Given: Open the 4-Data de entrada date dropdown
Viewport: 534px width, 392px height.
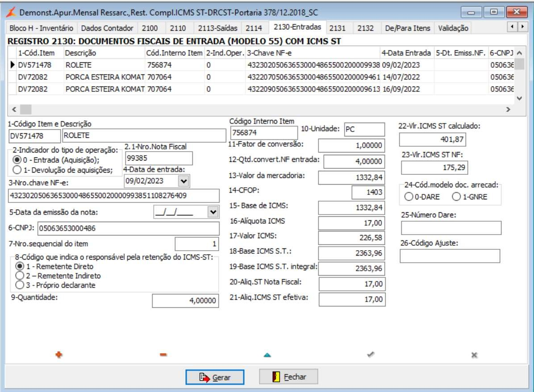Looking at the screenshot, I should click(184, 181).
